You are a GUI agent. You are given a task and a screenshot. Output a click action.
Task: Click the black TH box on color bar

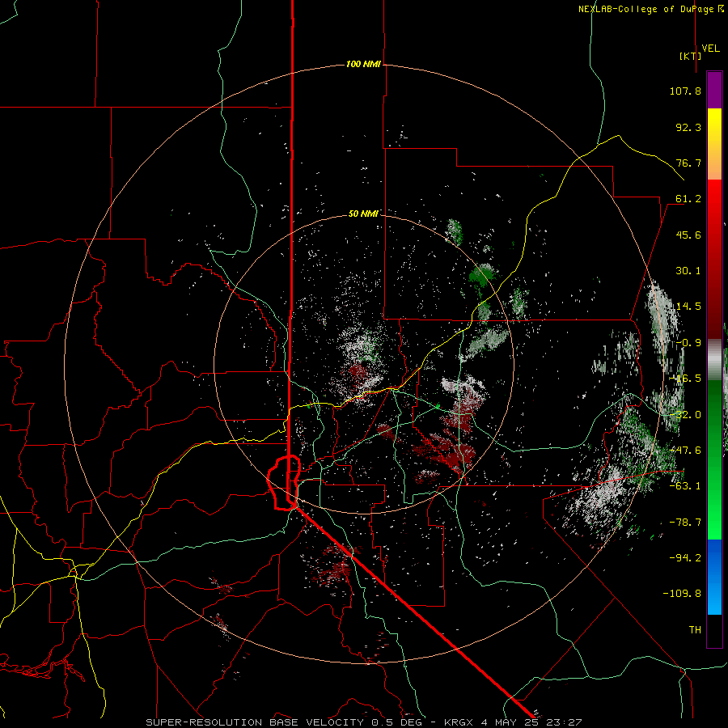point(714,631)
